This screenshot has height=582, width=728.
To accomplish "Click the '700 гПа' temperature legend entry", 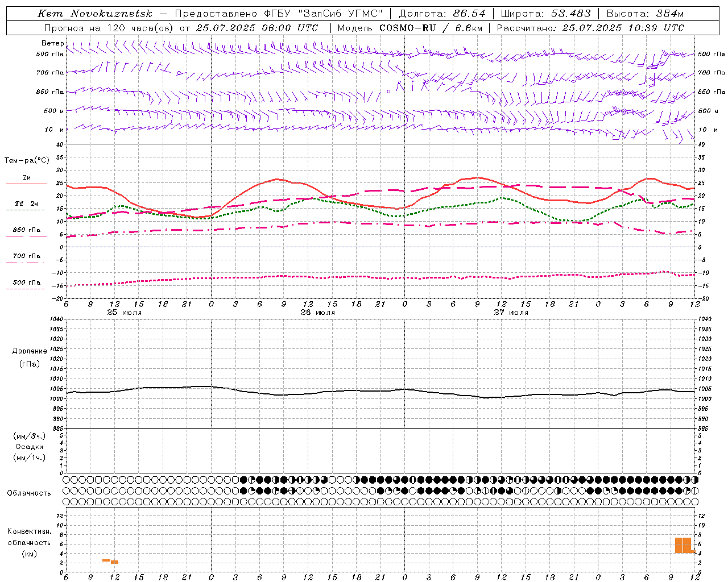I will [x=26, y=258].
